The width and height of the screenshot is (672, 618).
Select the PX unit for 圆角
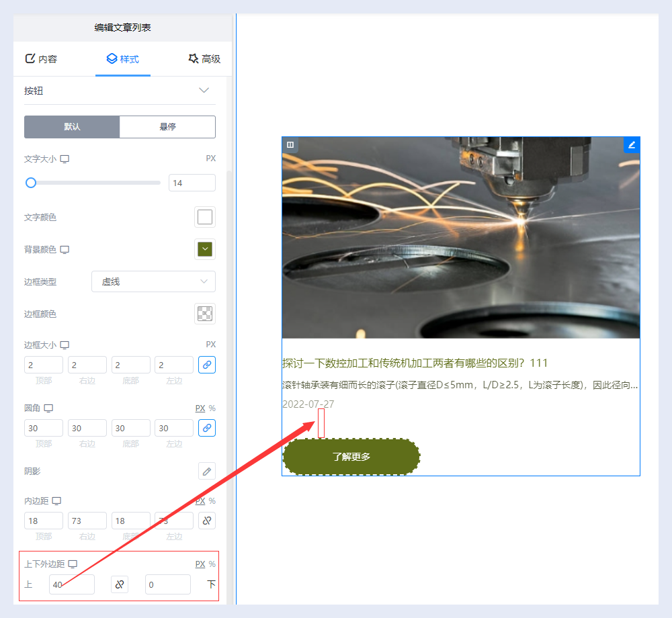tap(200, 408)
